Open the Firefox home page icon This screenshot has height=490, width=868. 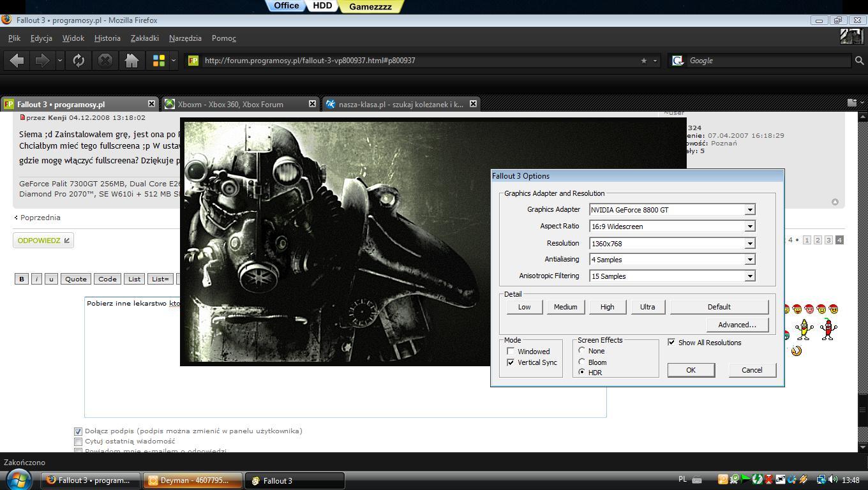[131, 61]
